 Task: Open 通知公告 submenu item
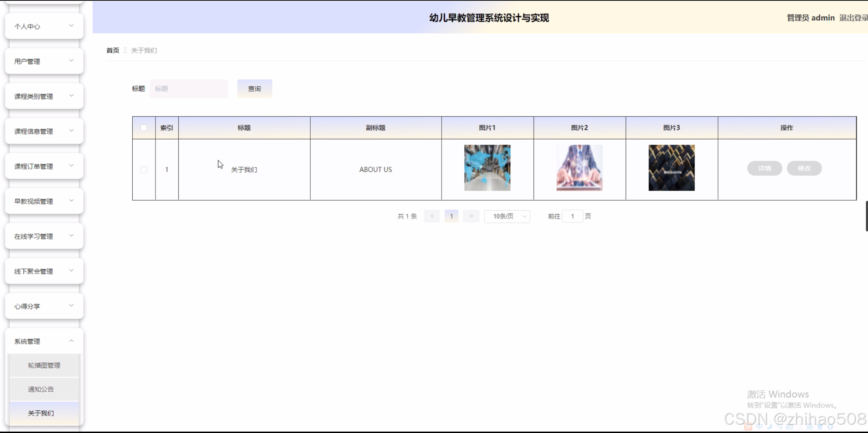tap(41, 389)
